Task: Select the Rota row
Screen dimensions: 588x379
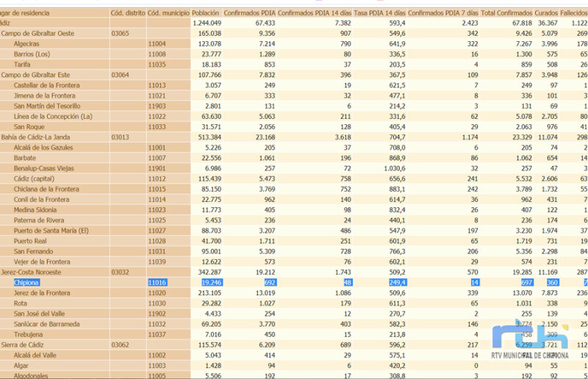Action: pyautogui.click(x=294, y=303)
